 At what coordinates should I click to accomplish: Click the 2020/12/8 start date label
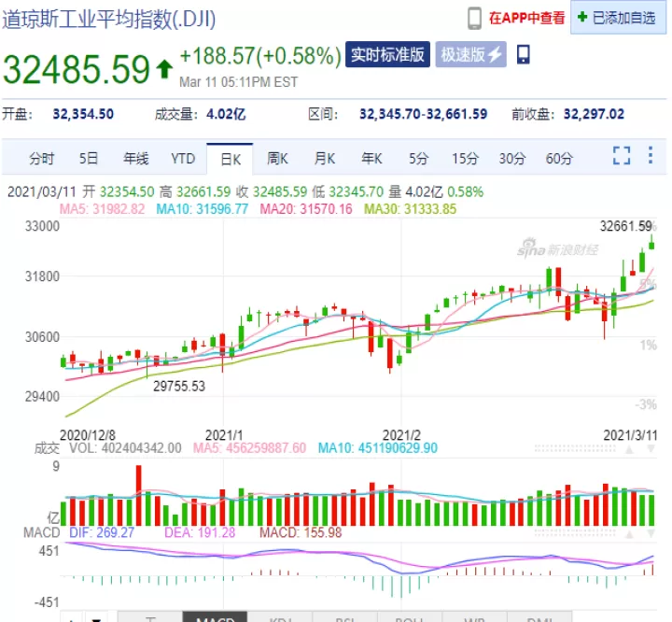coord(88,435)
